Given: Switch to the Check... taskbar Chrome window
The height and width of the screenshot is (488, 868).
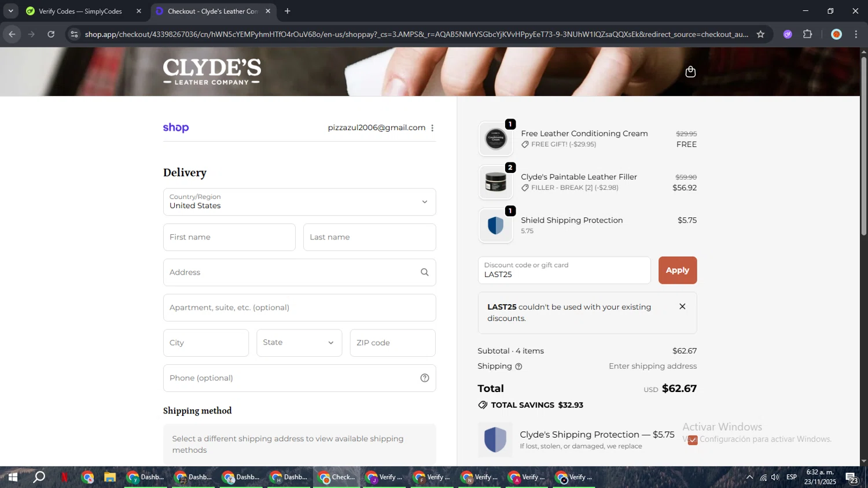Looking at the screenshot, I should pyautogui.click(x=337, y=477).
